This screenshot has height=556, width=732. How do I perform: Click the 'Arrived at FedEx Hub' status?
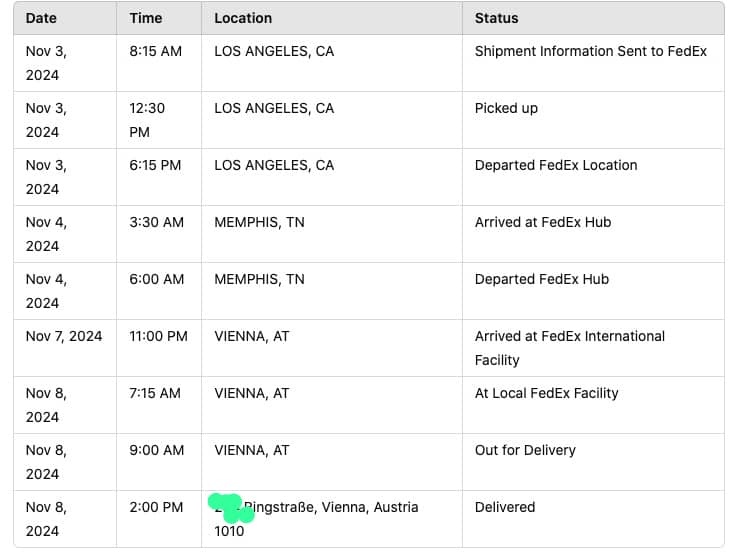point(542,222)
